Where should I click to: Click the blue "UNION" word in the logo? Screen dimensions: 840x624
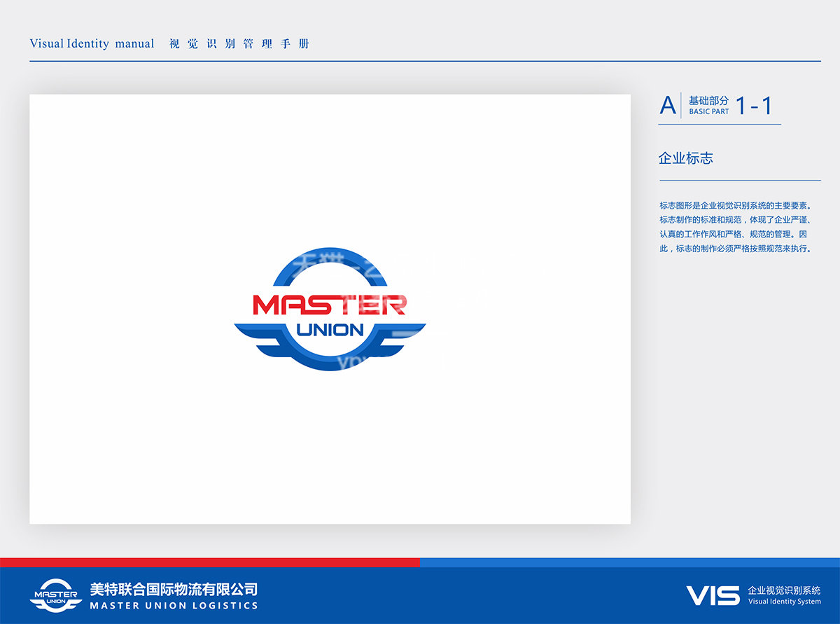coord(330,330)
